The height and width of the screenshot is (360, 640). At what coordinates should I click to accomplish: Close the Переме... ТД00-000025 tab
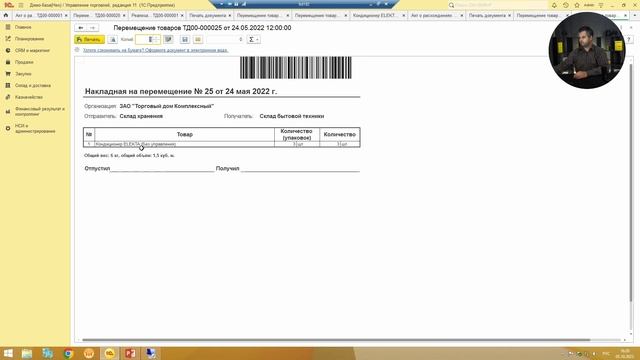coord(124,16)
